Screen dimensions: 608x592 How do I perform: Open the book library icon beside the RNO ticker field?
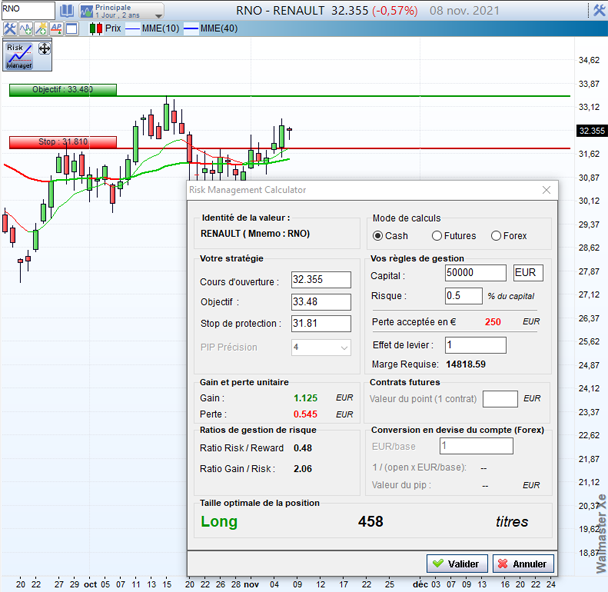(67, 10)
